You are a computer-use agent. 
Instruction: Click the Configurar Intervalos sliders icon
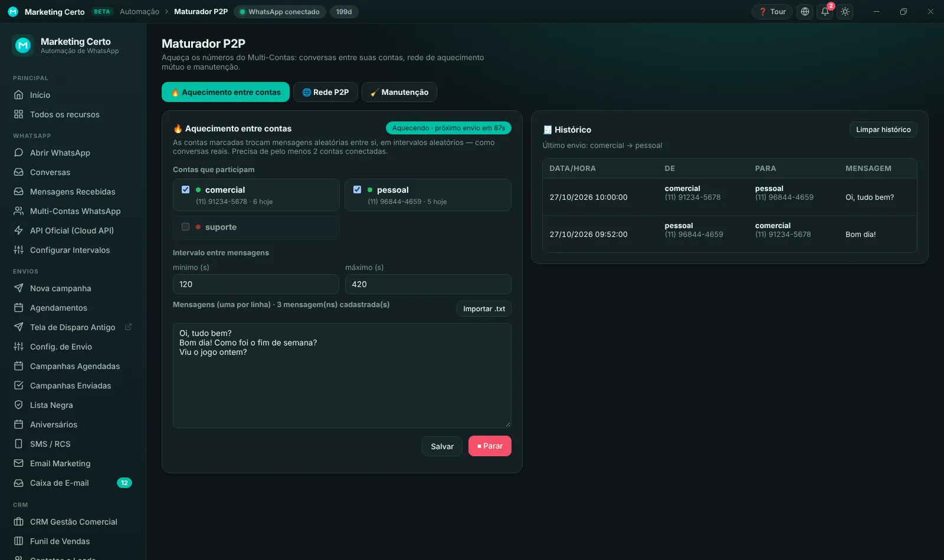click(x=19, y=250)
